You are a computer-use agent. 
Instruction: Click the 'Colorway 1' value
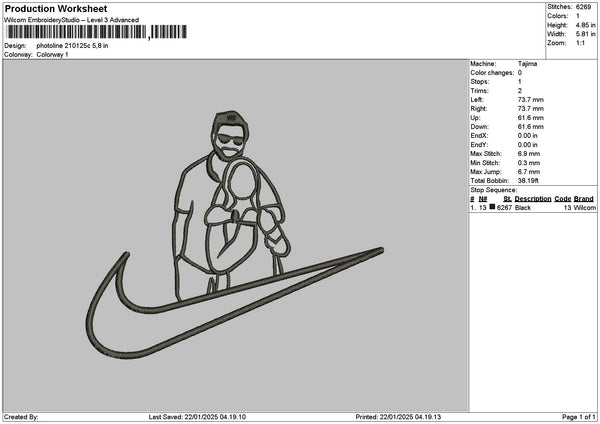[x=52, y=55]
